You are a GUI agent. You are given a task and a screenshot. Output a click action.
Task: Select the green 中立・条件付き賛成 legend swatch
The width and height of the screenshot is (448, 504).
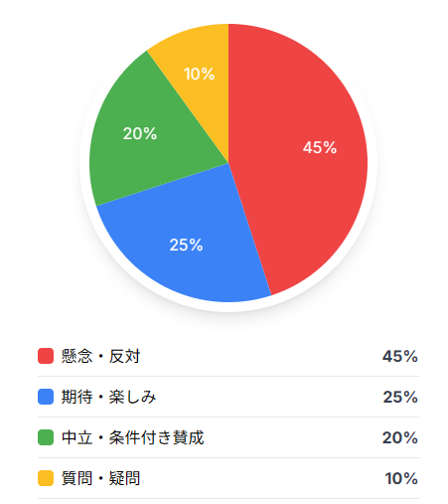tap(46, 437)
